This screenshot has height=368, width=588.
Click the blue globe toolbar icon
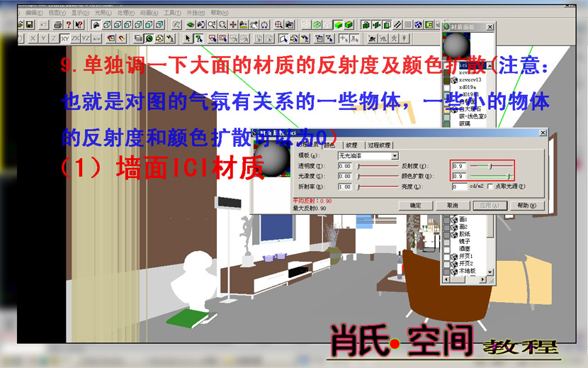tap(418, 25)
